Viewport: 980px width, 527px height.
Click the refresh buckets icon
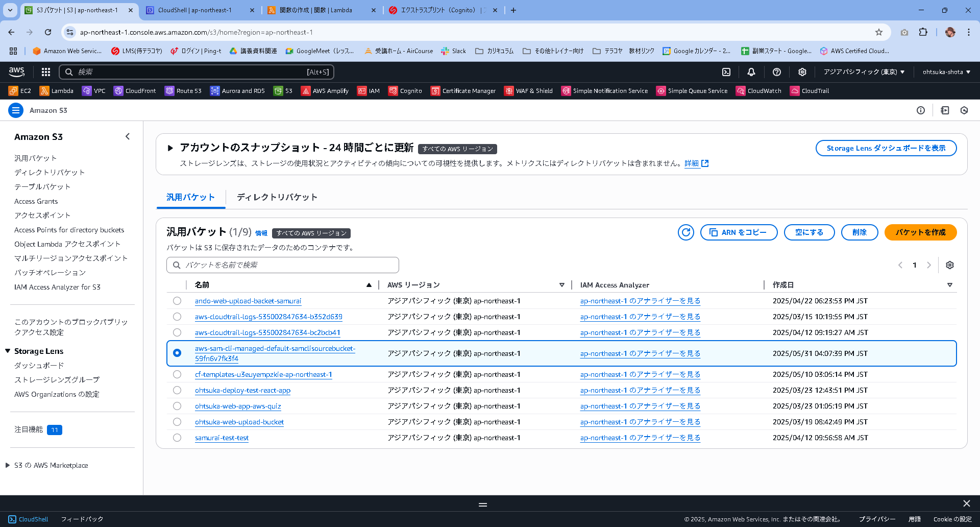[685, 232]
